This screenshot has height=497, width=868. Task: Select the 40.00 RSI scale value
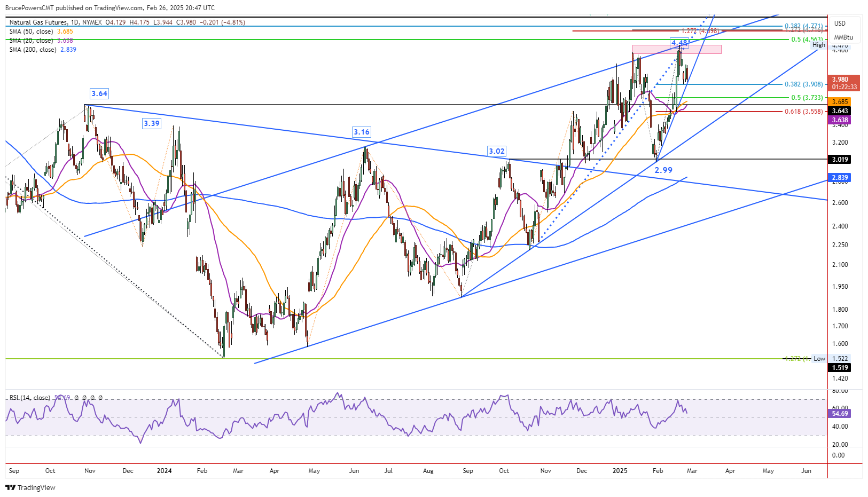click(840, 427)
